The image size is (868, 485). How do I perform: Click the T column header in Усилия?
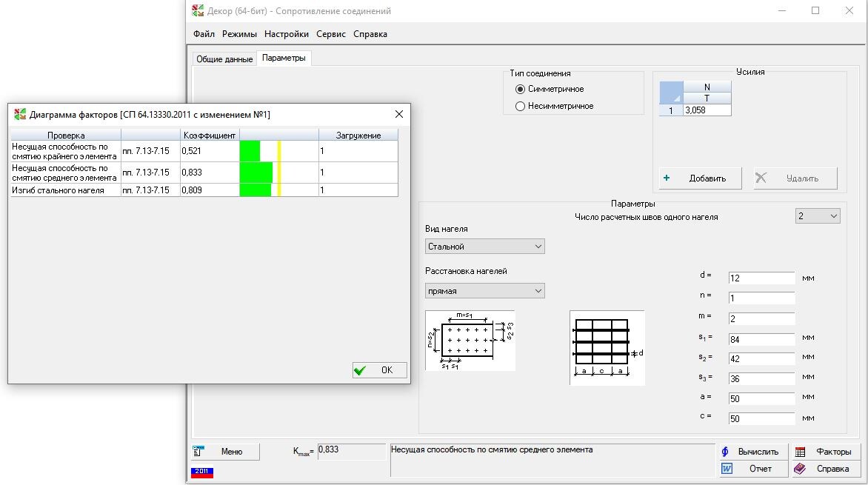coord(707,98)
